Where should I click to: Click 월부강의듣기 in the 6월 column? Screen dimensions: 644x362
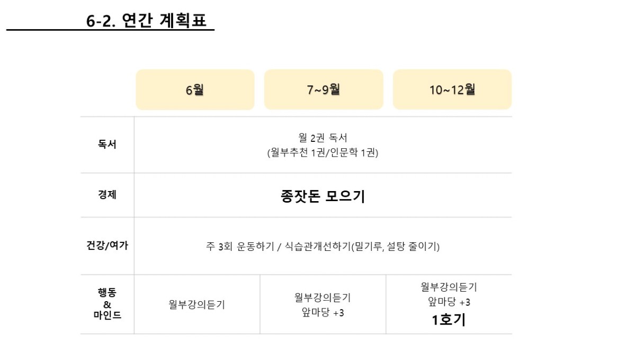196,305
